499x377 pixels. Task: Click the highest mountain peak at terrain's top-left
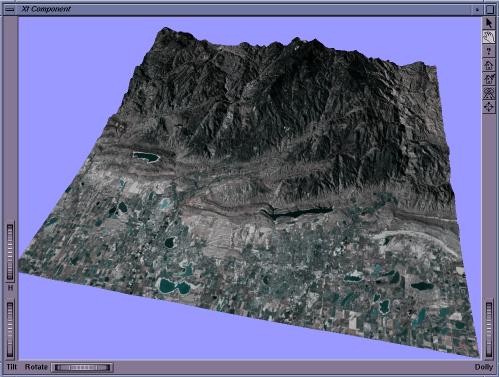[x=165, y=32]
